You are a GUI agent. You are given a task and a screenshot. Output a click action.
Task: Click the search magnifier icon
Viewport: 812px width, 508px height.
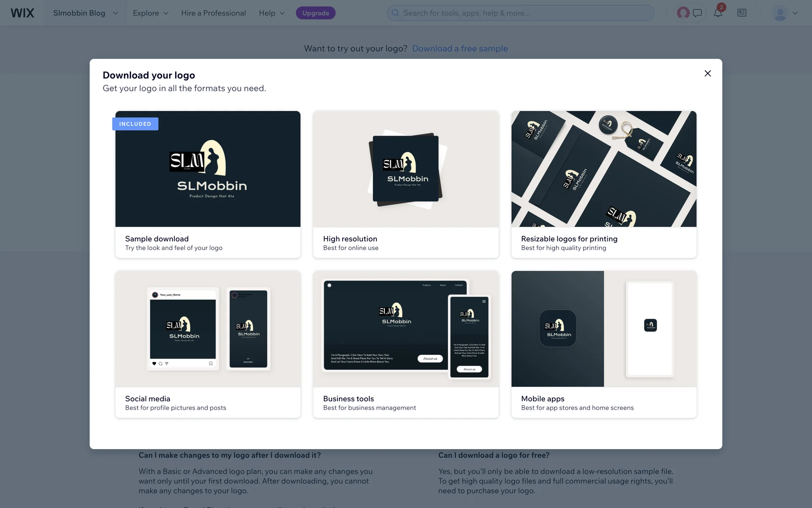click(x=395, y=13)
